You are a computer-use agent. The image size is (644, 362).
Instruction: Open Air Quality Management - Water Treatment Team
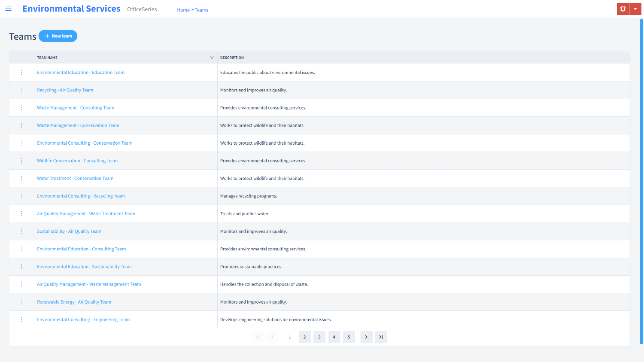pyautogui.click(x=86, y=214)
